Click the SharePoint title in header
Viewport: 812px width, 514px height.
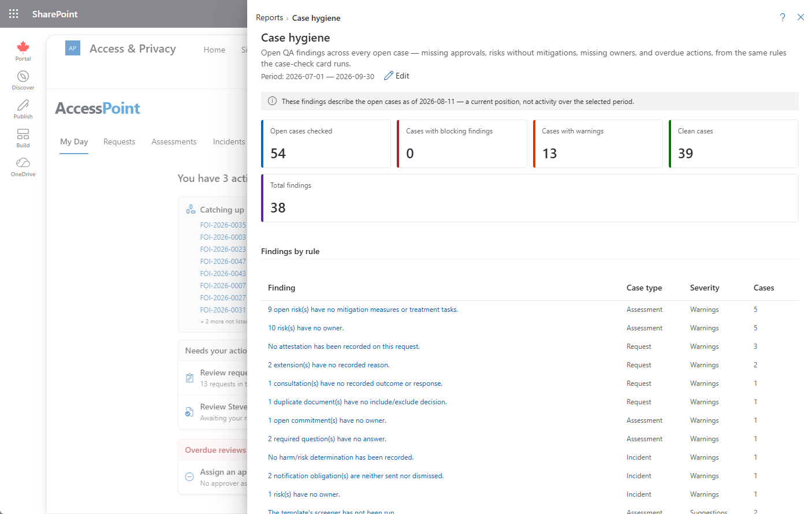[x=55, y=14]
